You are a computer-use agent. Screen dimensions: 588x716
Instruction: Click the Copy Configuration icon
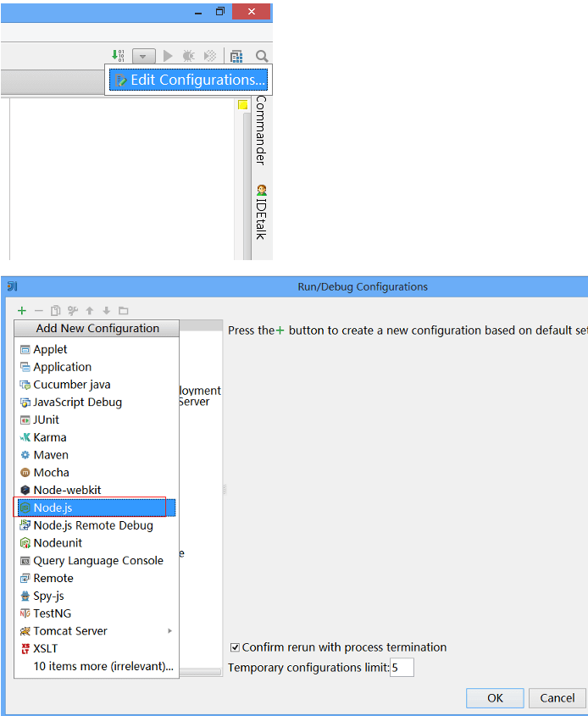pyautogui.click(x=55, y=310)
